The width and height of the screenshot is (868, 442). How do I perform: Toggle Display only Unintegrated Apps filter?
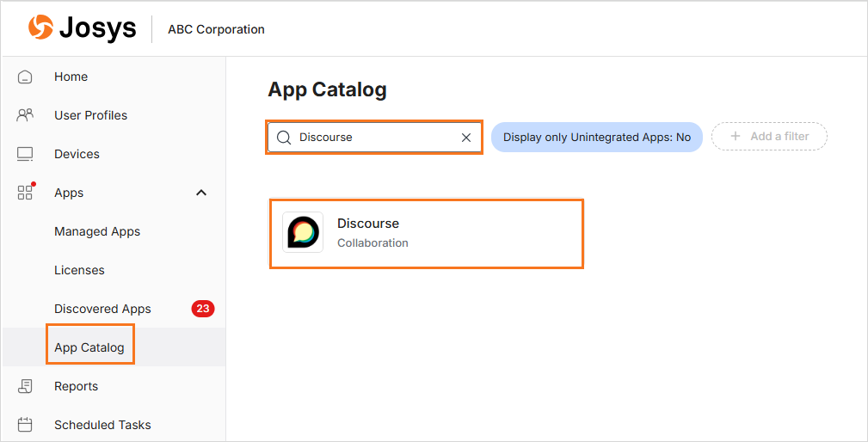(597, 138)
